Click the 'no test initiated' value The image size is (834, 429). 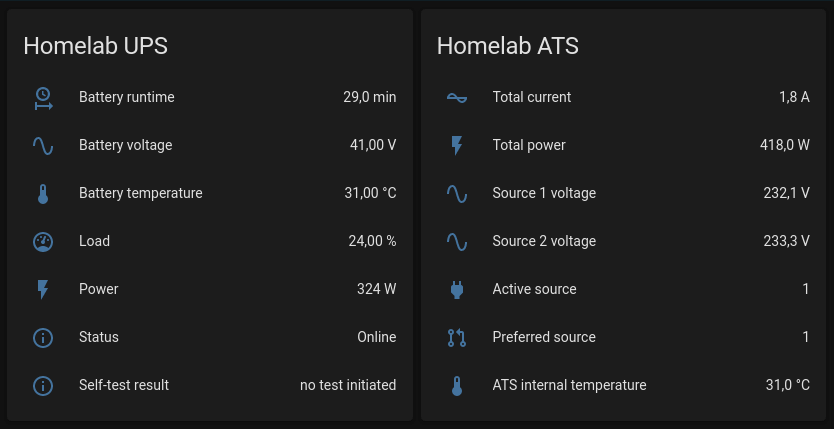click(x=348, y=385)
